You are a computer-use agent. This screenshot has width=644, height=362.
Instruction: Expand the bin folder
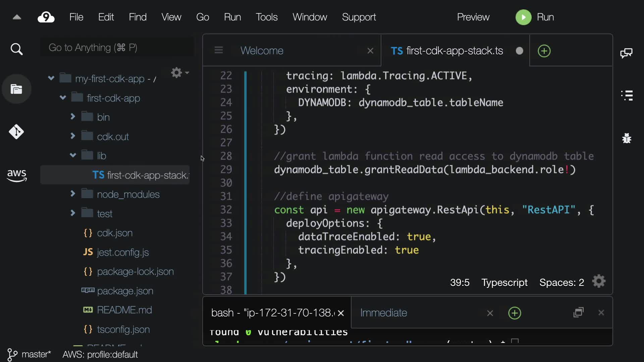(73, 117)
